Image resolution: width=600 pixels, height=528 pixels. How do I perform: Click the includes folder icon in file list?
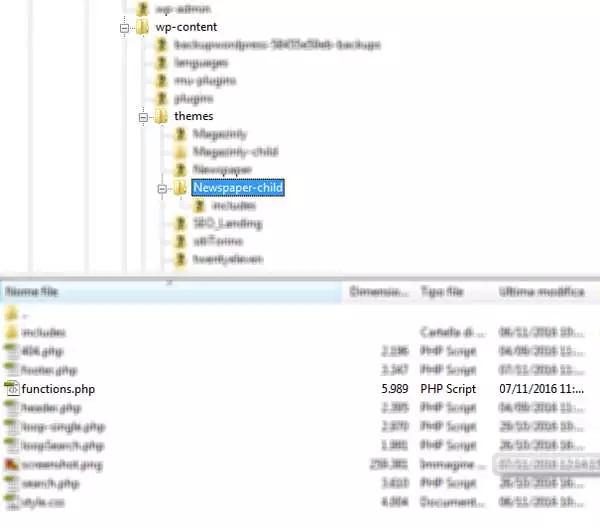click(x=11, y=332)
